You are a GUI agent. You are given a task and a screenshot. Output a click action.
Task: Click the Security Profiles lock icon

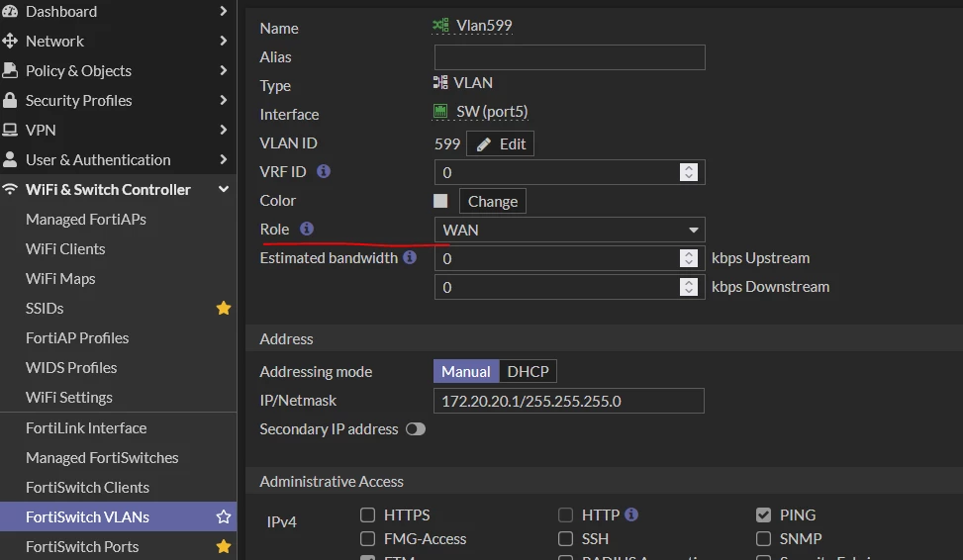(10, 100)
